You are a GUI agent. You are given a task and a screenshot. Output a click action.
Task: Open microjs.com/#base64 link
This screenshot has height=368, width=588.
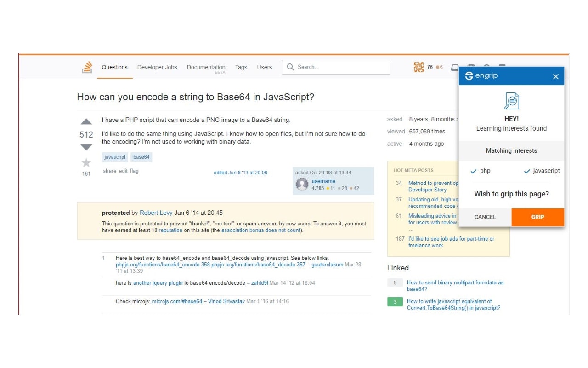177,301
